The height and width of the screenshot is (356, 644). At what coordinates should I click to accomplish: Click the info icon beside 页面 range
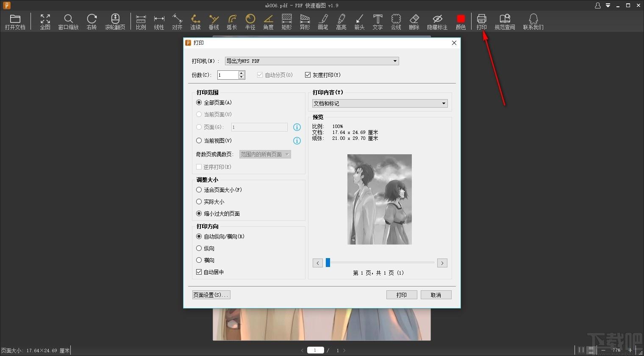point(297,127)
